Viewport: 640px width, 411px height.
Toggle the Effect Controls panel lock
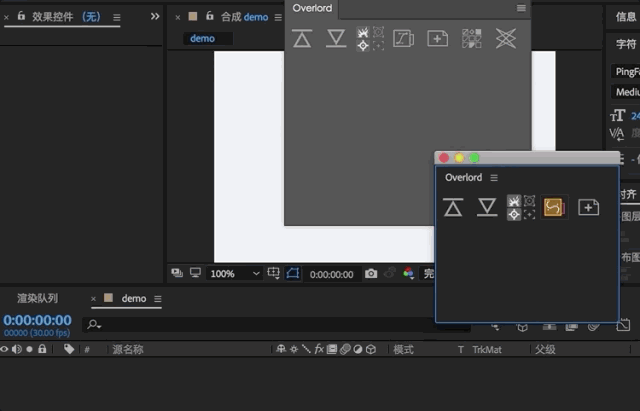(x=21, y=16)
